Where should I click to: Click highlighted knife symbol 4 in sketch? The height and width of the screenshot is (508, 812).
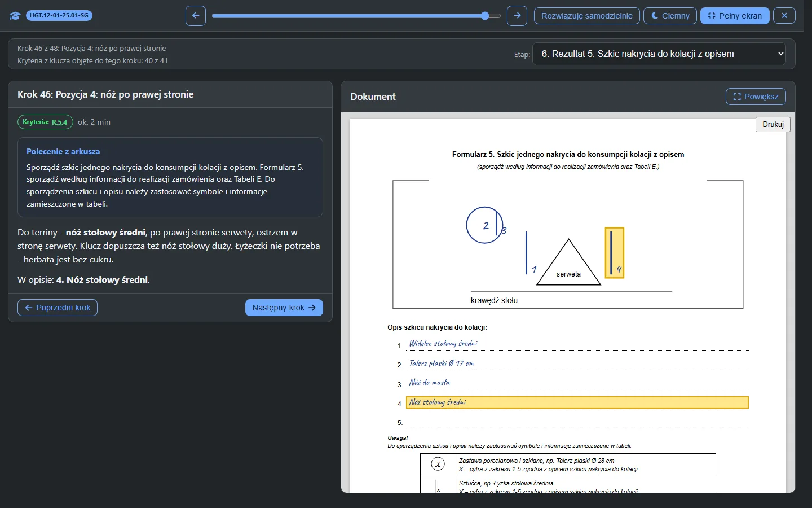615,253
